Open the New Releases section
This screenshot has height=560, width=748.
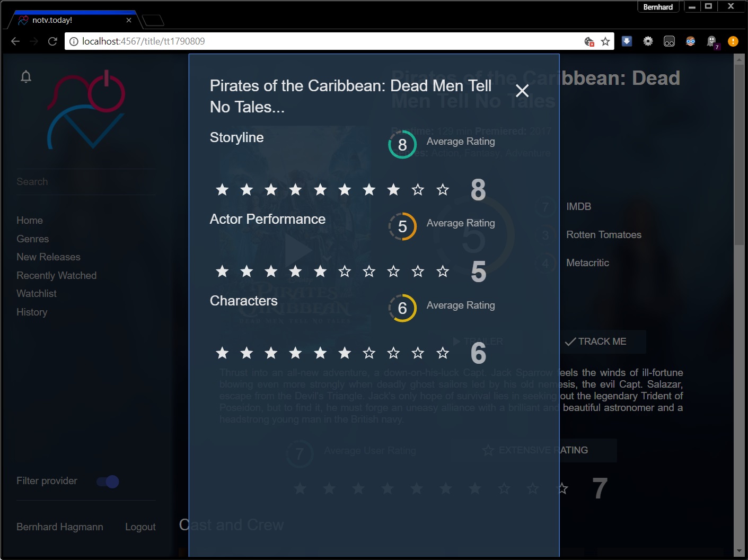(x=48, y=257)
